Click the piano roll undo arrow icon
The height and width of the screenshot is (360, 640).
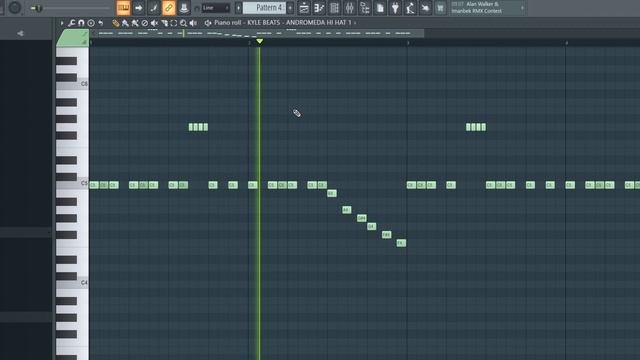(x=100, y=23)
